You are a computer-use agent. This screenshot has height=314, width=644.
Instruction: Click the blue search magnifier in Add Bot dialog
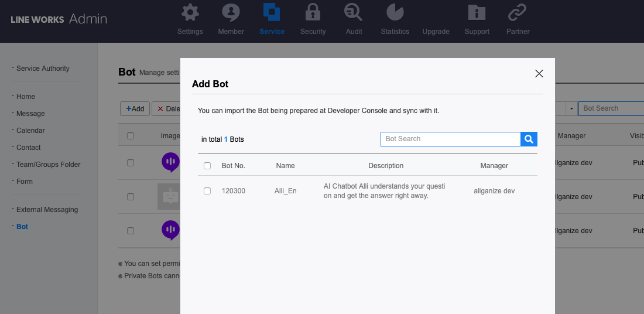pos(529,139)
